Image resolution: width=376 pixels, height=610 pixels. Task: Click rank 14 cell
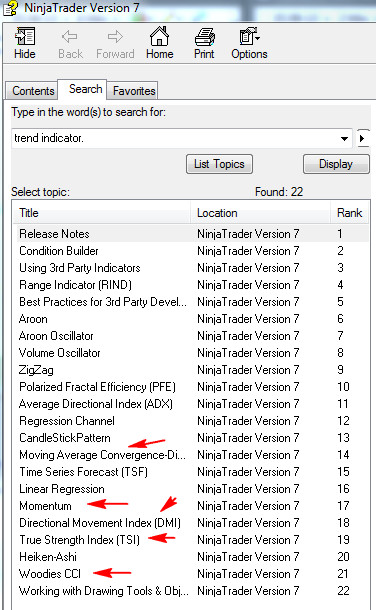pyautogui.click(x=343, y=455)
